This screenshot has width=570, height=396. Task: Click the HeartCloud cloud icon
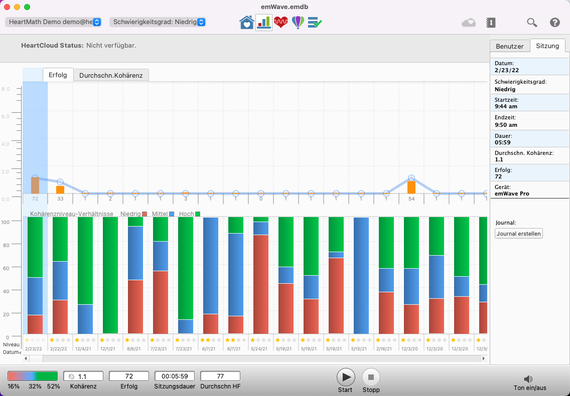[x=469, y=23]
